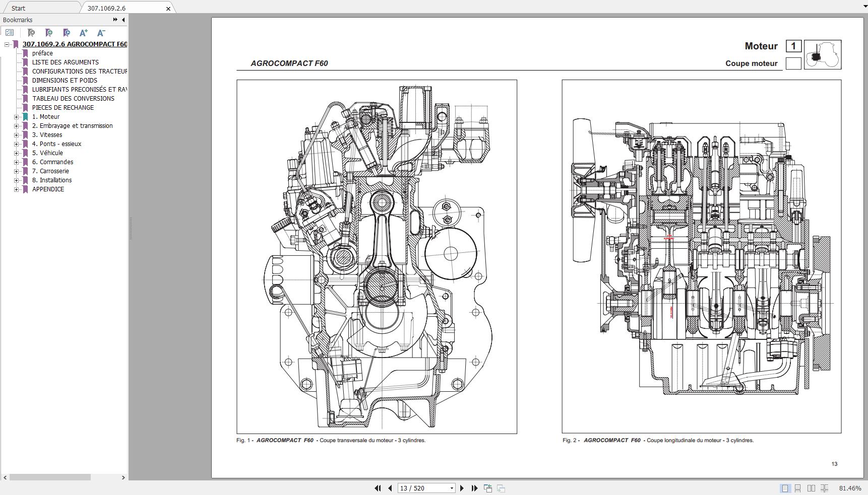The image size is (868, 495).
Task: Click the previous view icon
Action: (487, 488)
